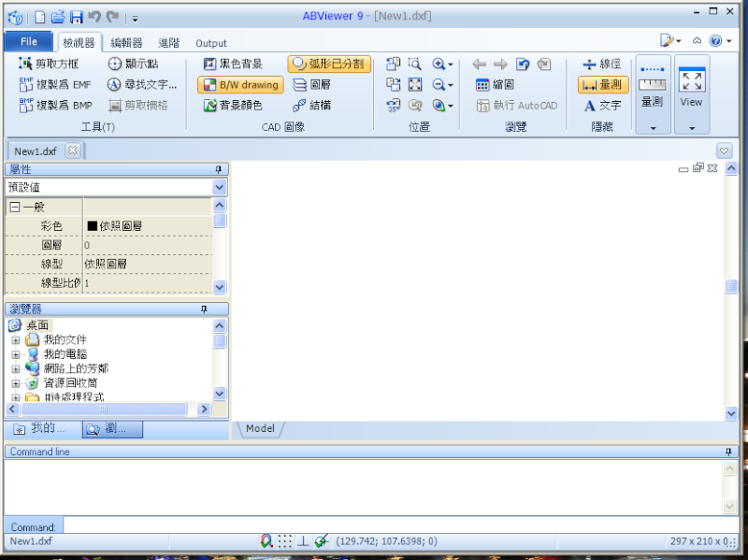The image size is (748, 560).
Task: Close the New1.dxf document tab
Action: click(x=72, y=151)
